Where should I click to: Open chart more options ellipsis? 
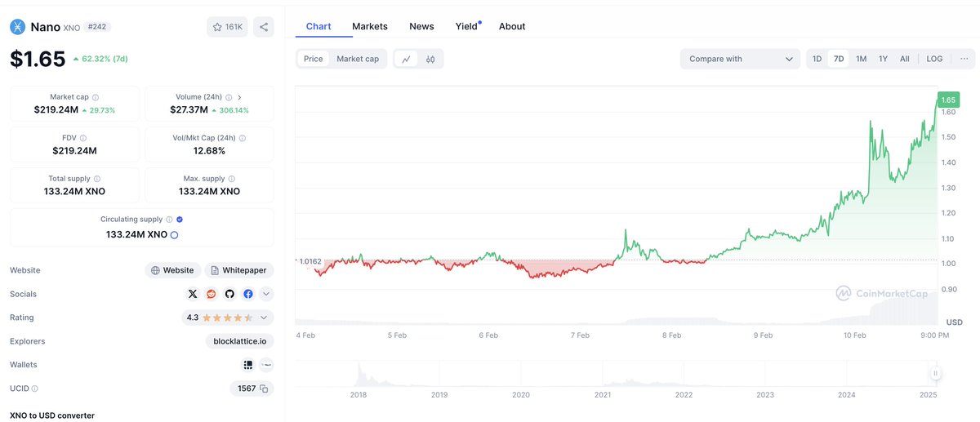pos(964,59)
